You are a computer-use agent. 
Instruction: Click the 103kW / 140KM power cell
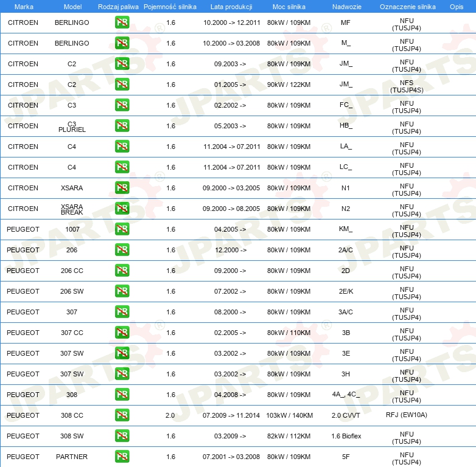(289, 415)
